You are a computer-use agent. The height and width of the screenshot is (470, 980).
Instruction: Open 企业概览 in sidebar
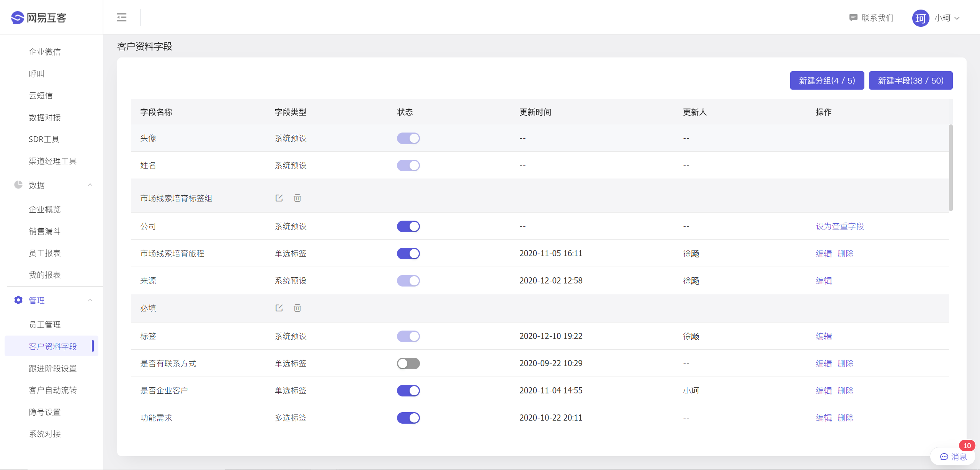(45, 209)
